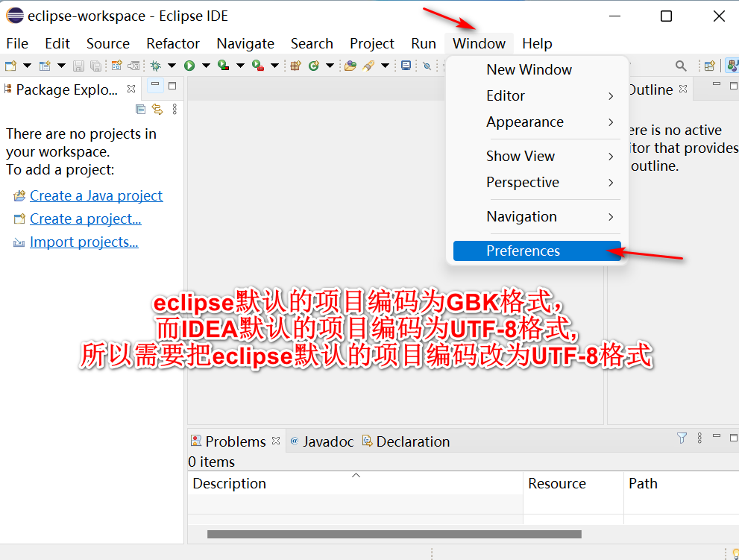This screenshot has width=739, height=560.
Task: Toggle Link with Editor in Package Explorer
Action: click(x=157, y=110)
